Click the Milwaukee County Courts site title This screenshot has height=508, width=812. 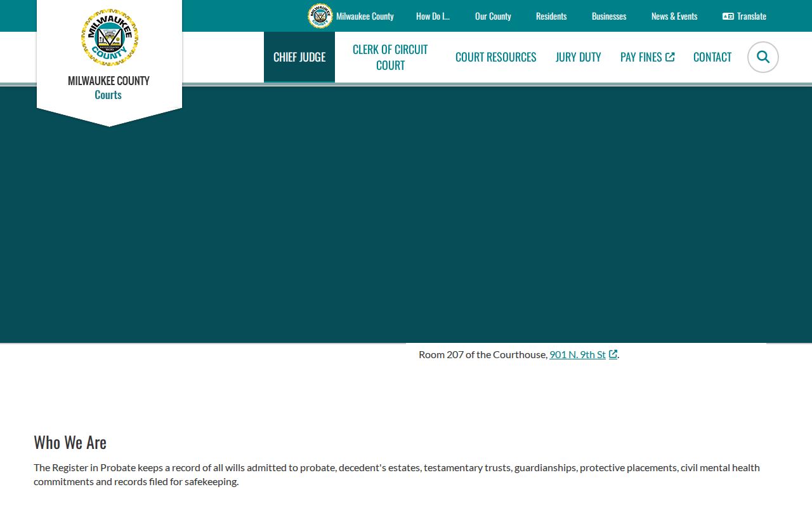coord(108,88)
